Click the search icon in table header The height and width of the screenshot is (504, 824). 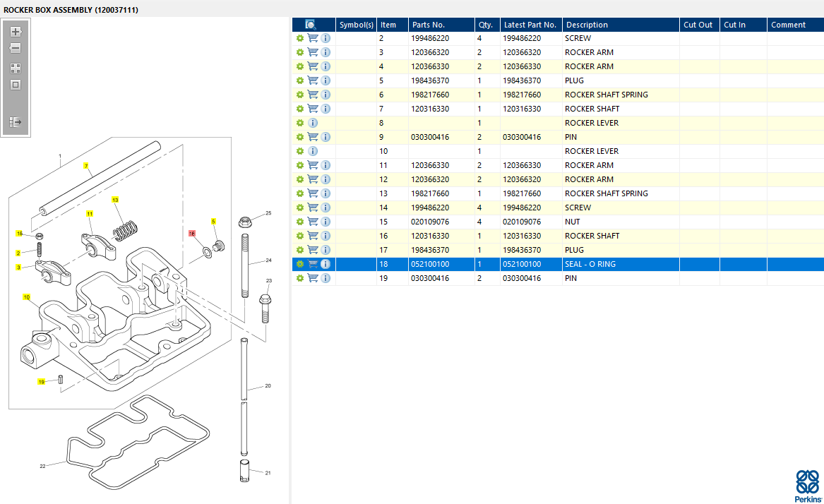(310, 25)
